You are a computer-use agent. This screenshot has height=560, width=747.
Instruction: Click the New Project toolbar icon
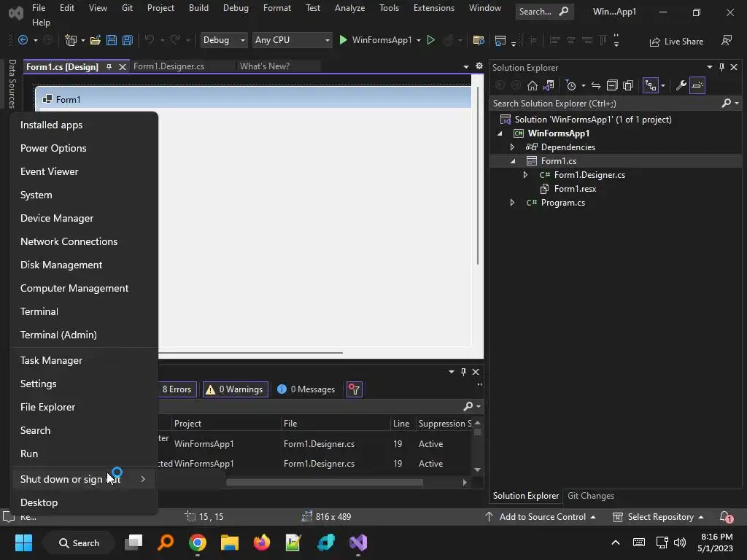(x=71, y=41)
